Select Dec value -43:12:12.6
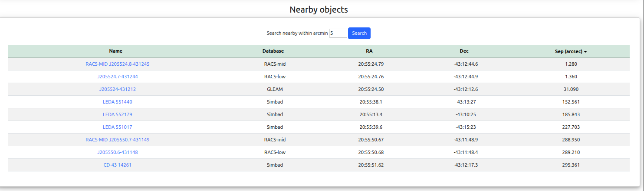 466,89
